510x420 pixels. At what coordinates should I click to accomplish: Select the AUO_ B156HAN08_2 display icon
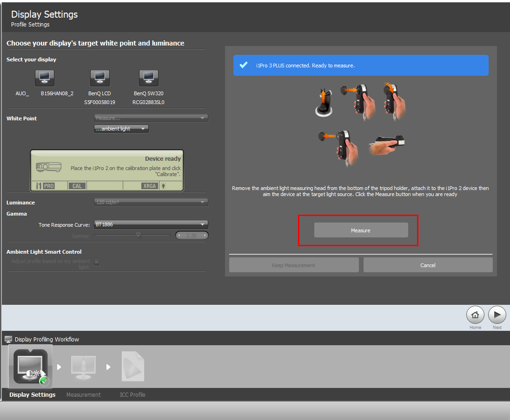click(x=45, y=78)
